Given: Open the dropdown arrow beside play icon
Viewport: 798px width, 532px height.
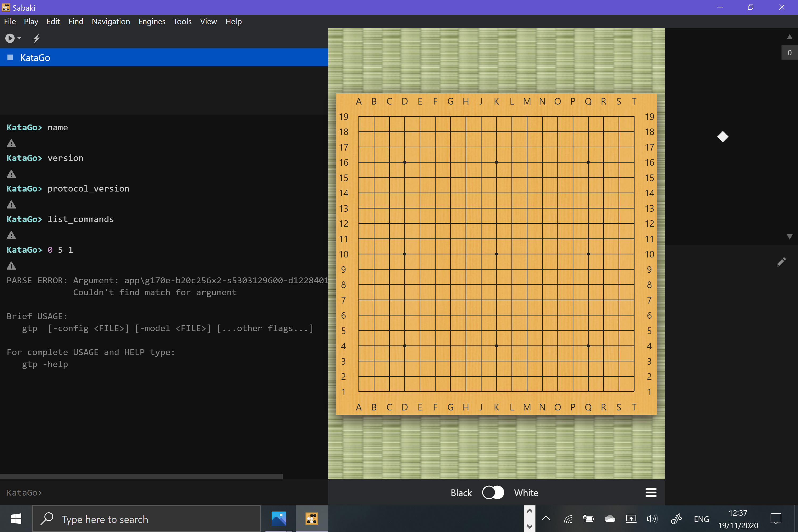Looking at the screenshot, I should 19,38.
